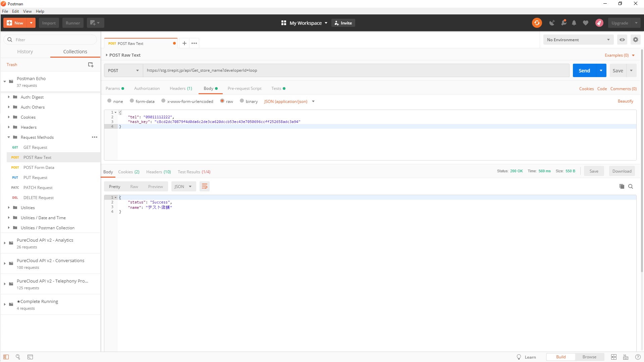Image resolution: width=644 pixels, height=362 pixels.
Task: Open the Postman console icon in status bar
Action: click(30, 357)
